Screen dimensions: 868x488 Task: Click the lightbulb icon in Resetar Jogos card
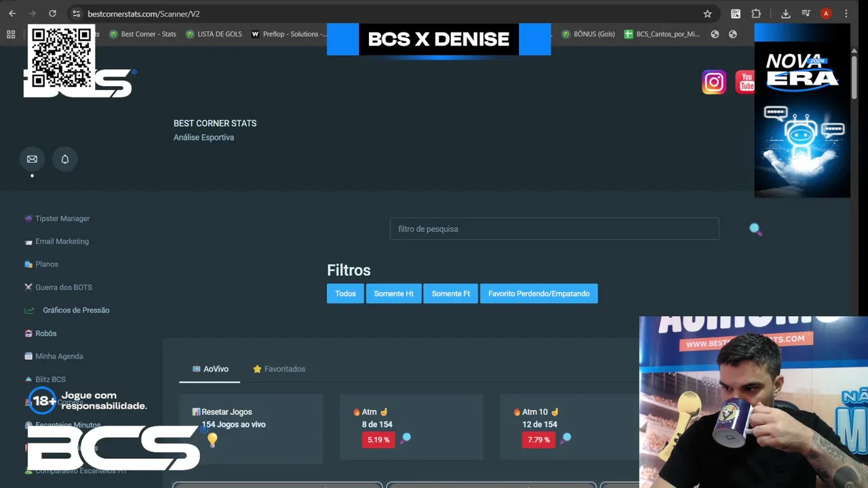pyautogui.click(x=212, y=440)
